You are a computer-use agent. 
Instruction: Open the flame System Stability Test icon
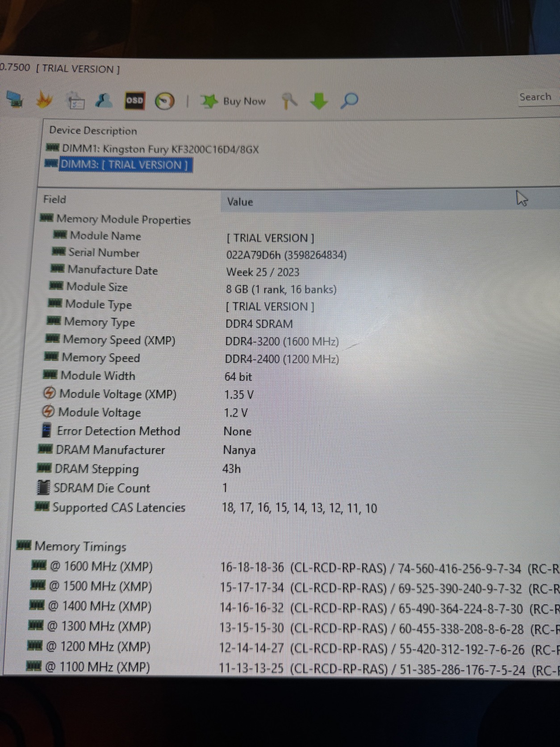(x=44, y=100)
